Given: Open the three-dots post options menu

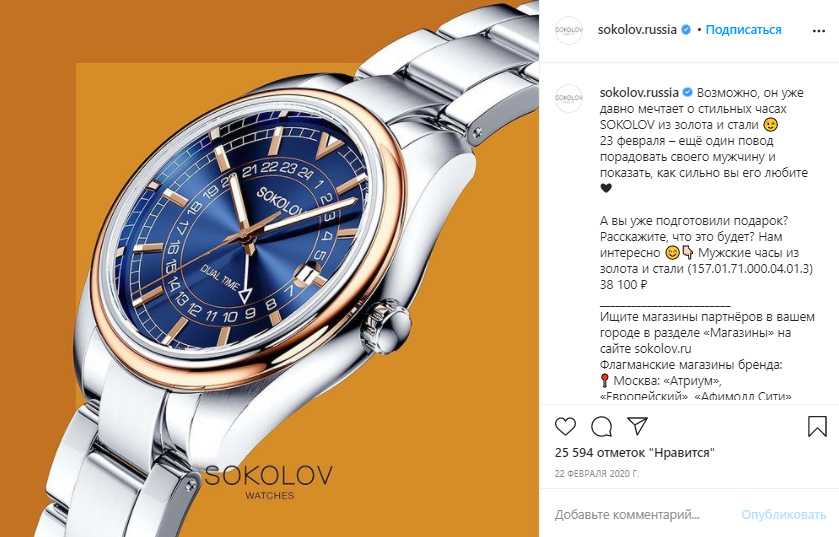Looking at the screenshot, I should (819, 31).
